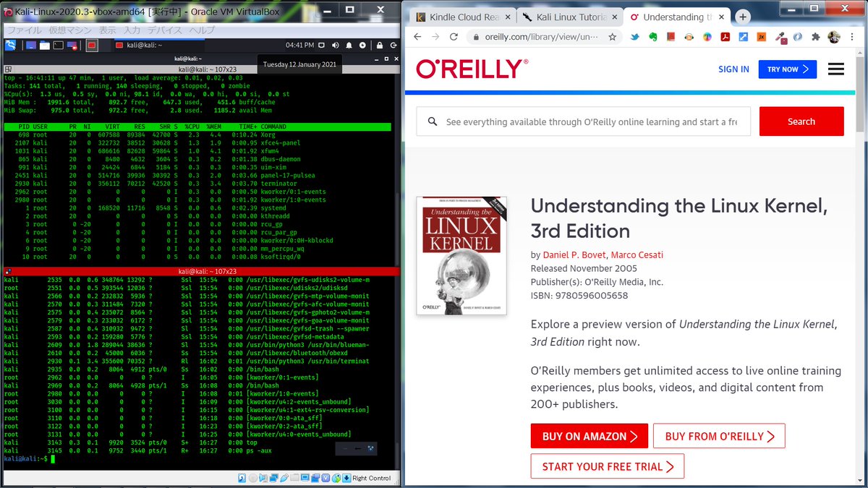This screenshot has width=868, height=488.
Task: Click the SIGN IN link
Action: 733,69
